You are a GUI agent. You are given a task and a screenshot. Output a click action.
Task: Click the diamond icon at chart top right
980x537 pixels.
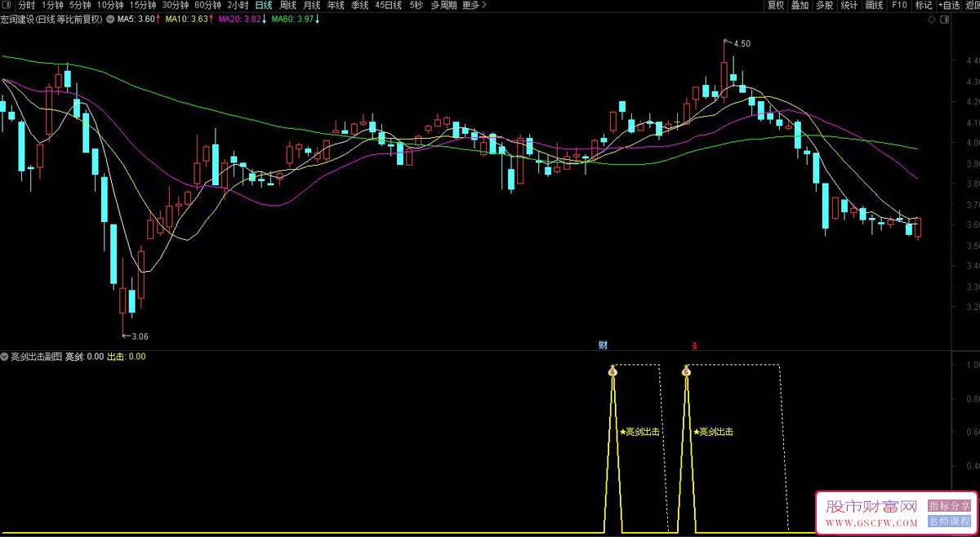click(932, 19)
